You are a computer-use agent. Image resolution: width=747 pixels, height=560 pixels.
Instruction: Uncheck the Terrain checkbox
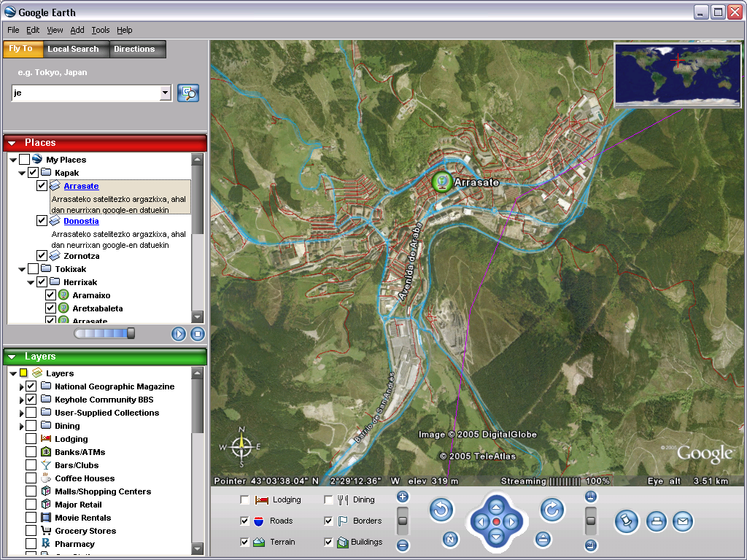pos(245,542)
